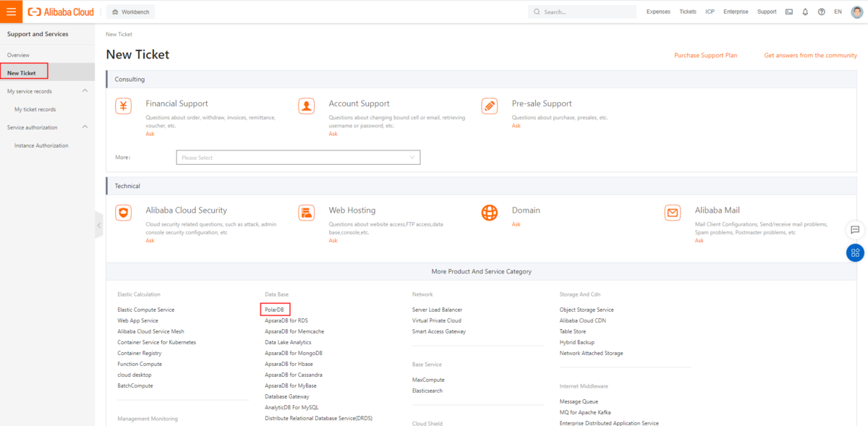Select Overview in the sidebar

[19, 55]
